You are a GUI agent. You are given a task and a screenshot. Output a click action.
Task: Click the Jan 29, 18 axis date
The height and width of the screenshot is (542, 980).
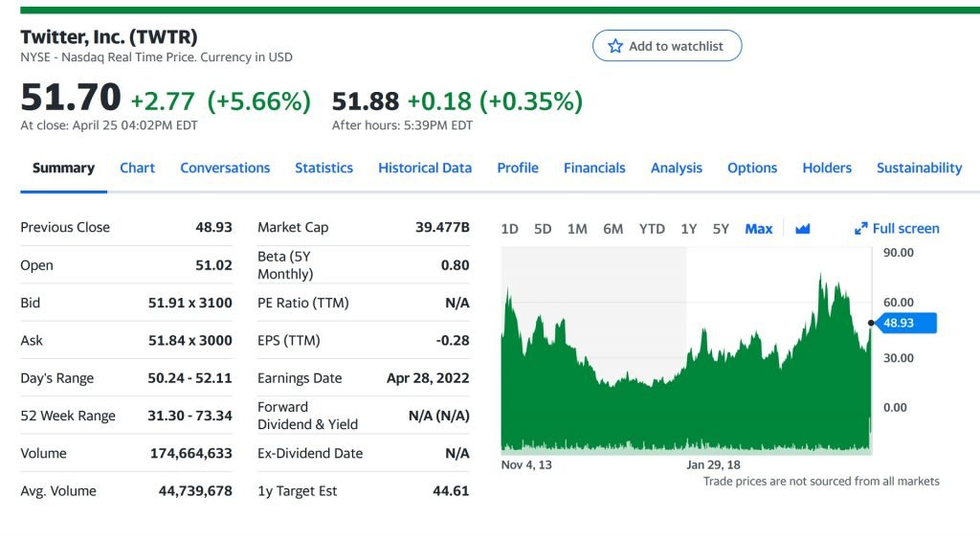click(713, 465)
